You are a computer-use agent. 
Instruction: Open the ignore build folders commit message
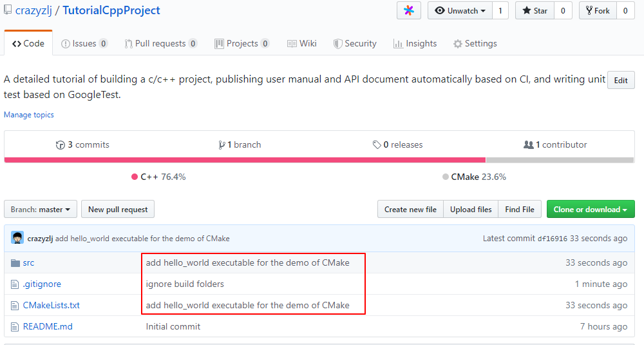point(185,284)
